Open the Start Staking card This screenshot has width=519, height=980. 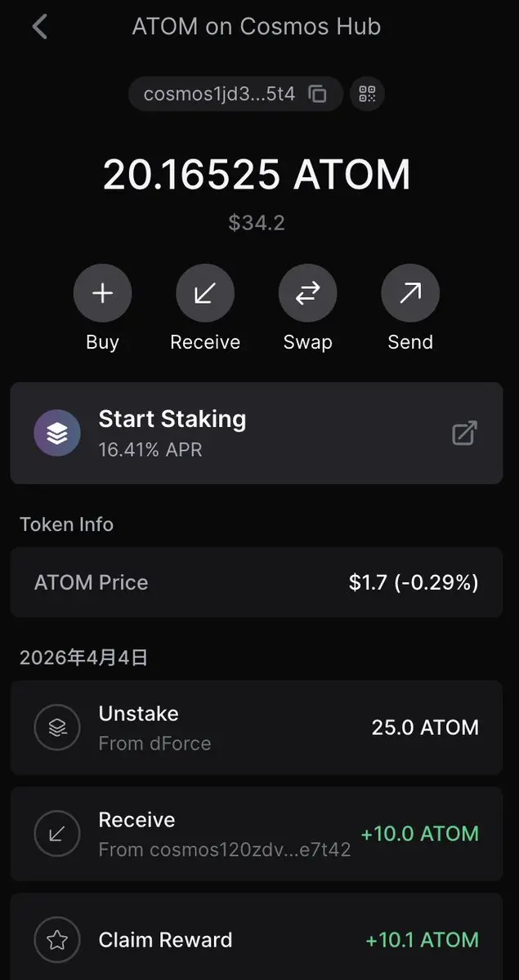[x=245, y=433]
